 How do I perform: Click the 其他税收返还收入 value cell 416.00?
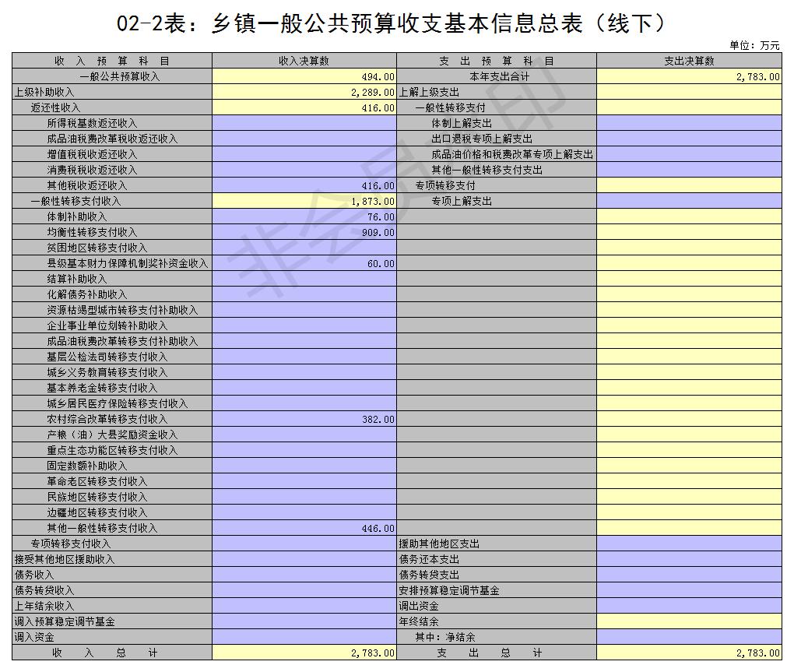(304, 185)
